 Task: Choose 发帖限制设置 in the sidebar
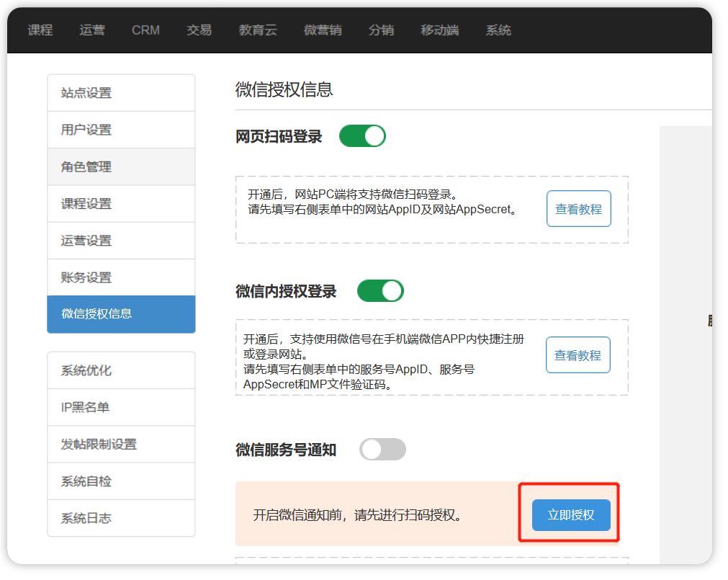coord(121,444)
